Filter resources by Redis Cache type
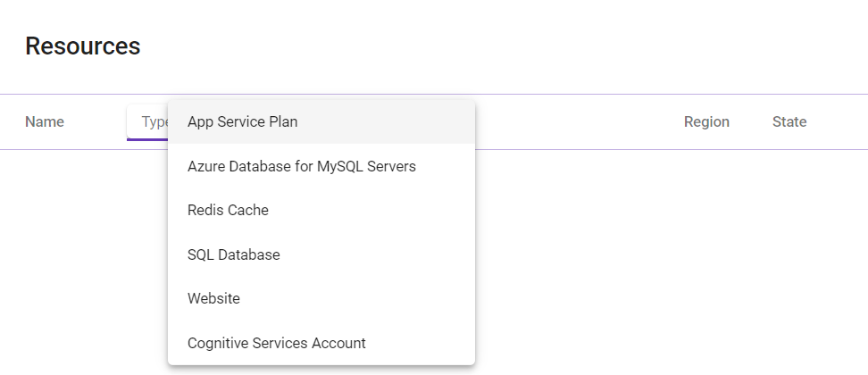Image resolution: width=868 pixels, height=375 pixels. pos(228,211)
